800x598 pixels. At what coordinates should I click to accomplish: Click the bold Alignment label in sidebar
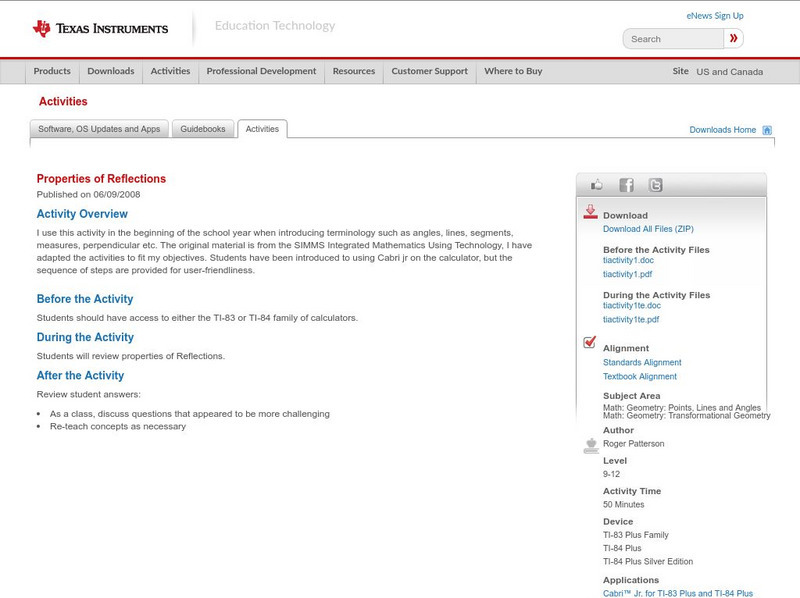click(626, 348)
